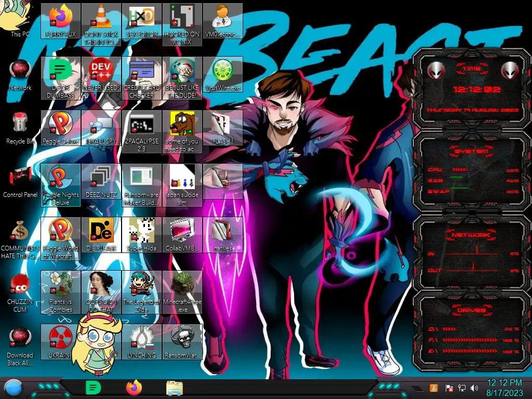Open the volume speaker tray icon
532x399 pixels.
point(474,388)
